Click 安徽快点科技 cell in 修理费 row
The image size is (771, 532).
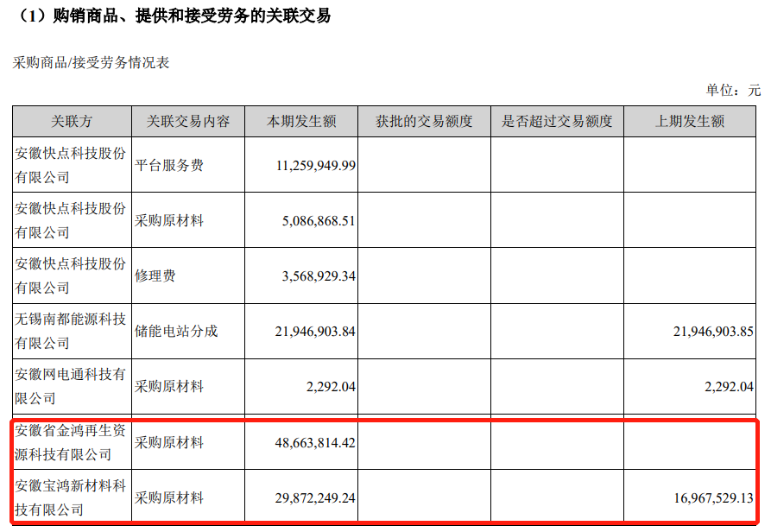click(70, 275)
